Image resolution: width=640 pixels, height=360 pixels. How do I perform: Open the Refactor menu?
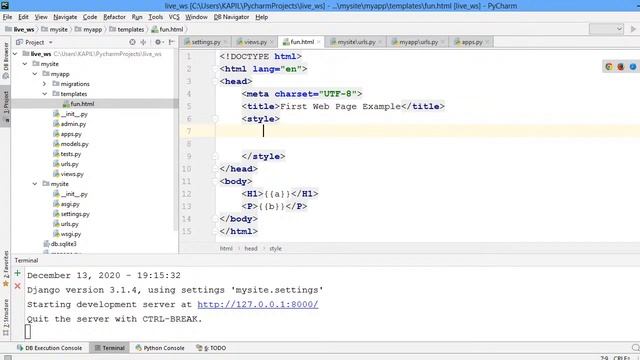tap(114, 17)
